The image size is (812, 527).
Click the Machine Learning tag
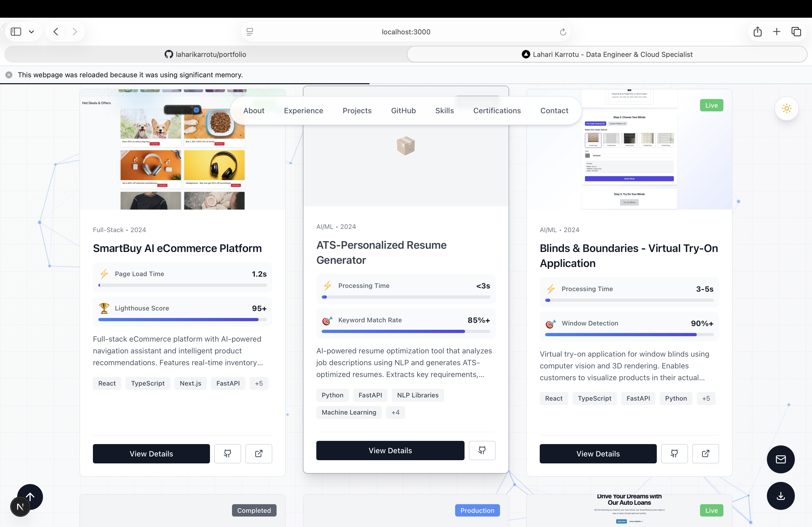point(349,412)
